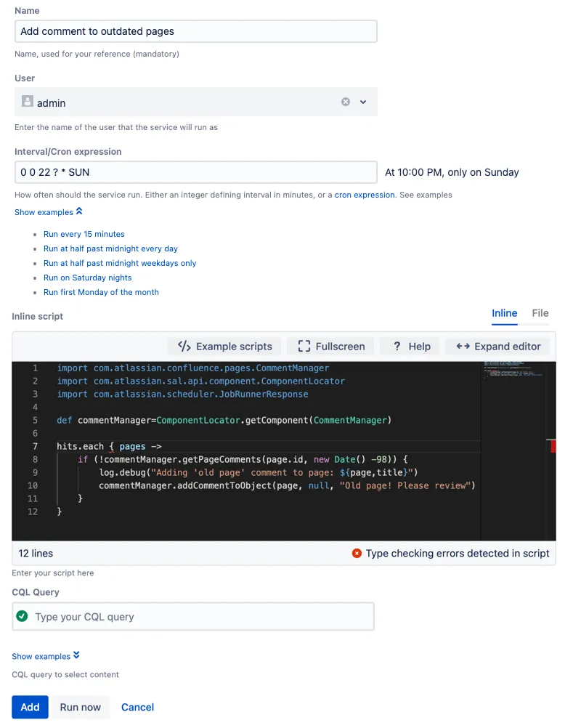Click the code editor minimap
The height and width of the screenshot is (728, 573).
pos(513,369)
